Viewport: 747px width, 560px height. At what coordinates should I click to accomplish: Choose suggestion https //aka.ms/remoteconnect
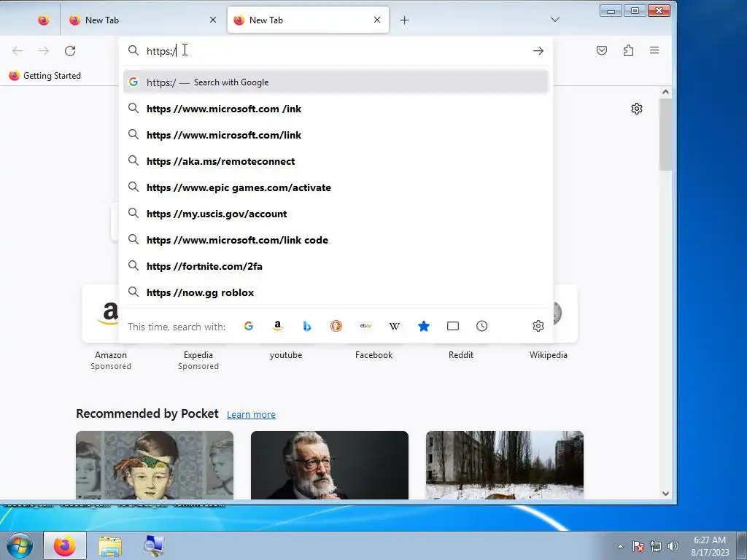[336, 161]
